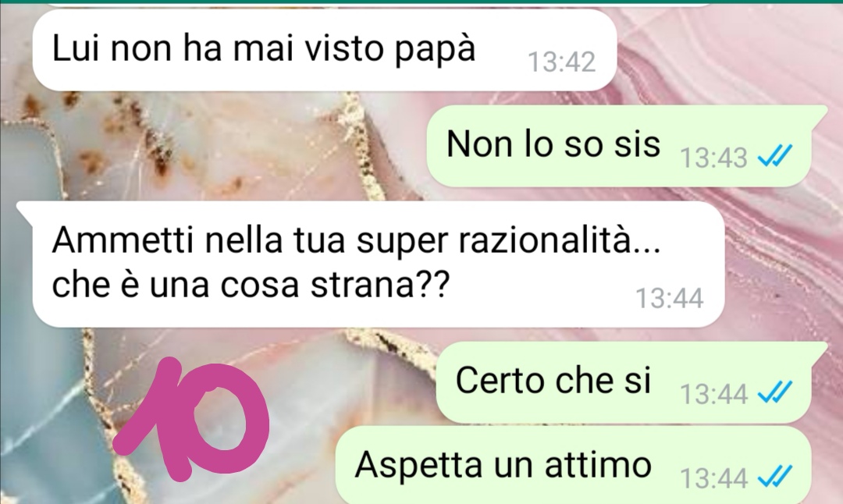Image resolution: width=843 pixels, height=504 pixels.
Task: Click the read double-check on 'Non lo so sis'
Action: coord(774,157)
